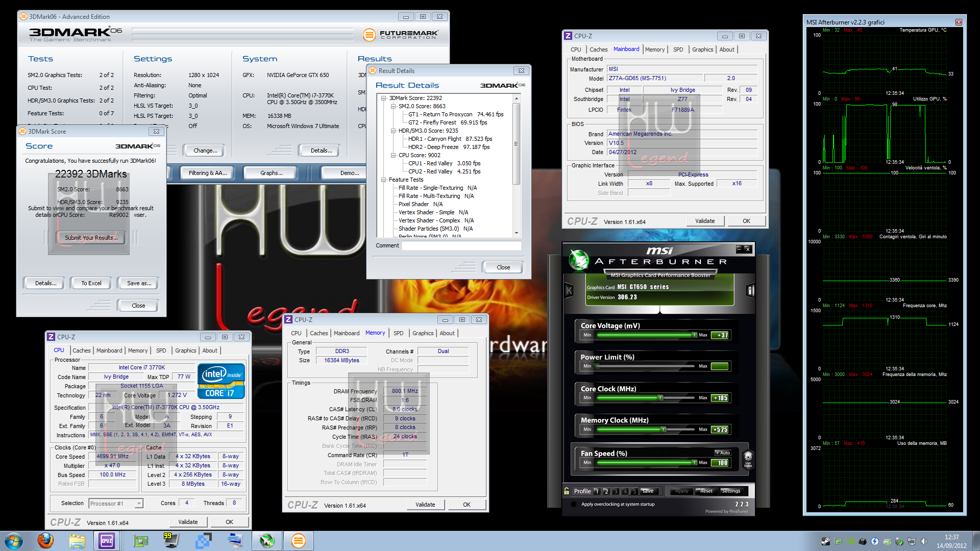980x551 pixels.
Task: Click the volume speaker tray icon
Action: (924, 541)
